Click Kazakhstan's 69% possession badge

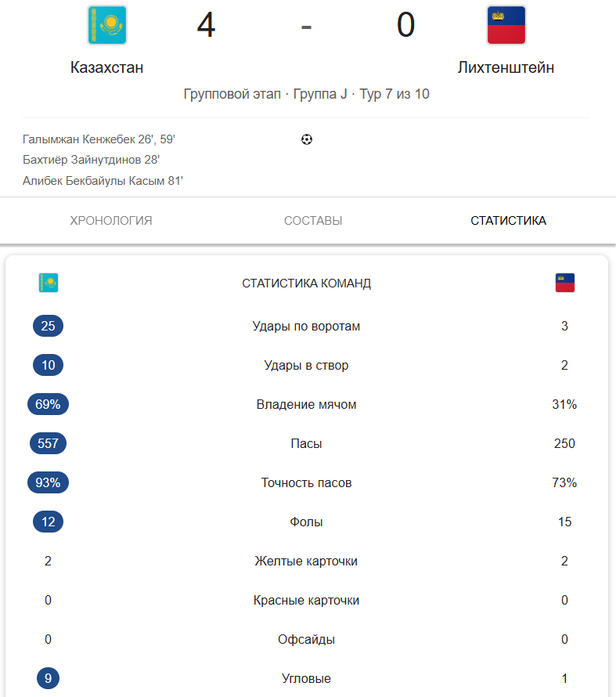[48, 404]
